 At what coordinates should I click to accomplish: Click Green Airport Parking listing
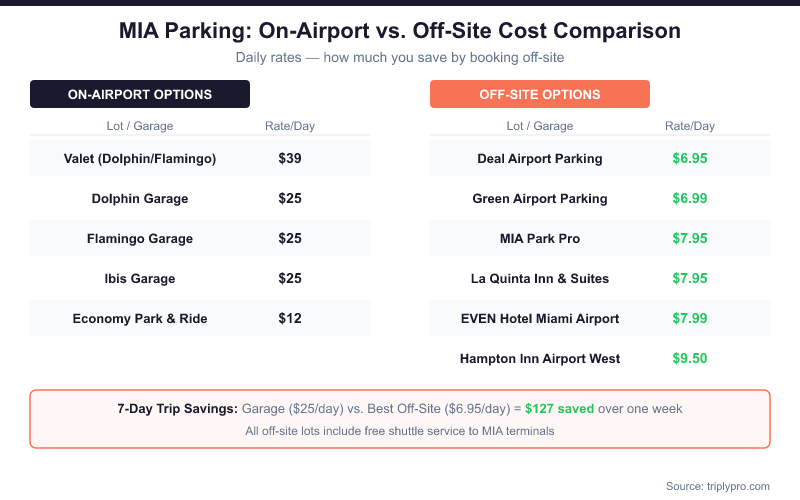pos(540,198)
